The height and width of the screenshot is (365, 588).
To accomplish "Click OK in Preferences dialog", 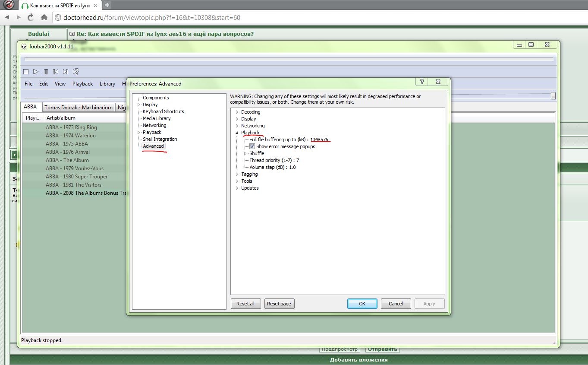I will point(362,304).
